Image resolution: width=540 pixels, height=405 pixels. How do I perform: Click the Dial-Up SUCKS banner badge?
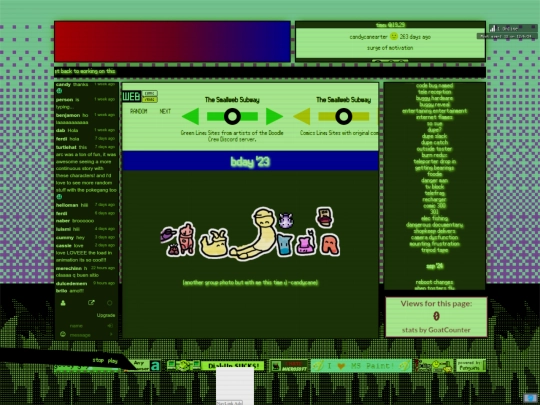[234, 366]
